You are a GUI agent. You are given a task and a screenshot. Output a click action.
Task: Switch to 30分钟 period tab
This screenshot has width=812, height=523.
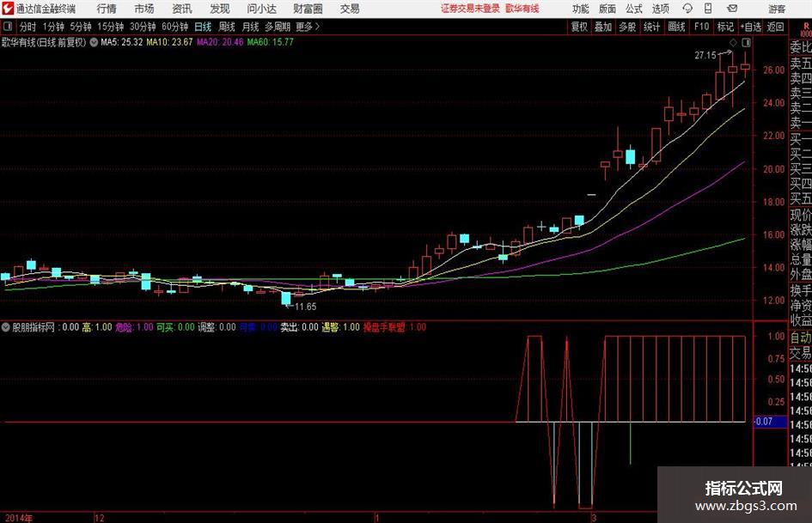point(143,27)
